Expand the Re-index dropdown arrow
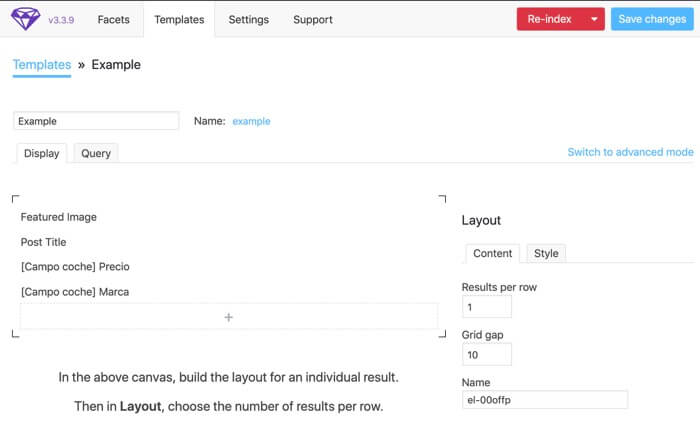Screen dimensions: 700x448 click(594, 19)
